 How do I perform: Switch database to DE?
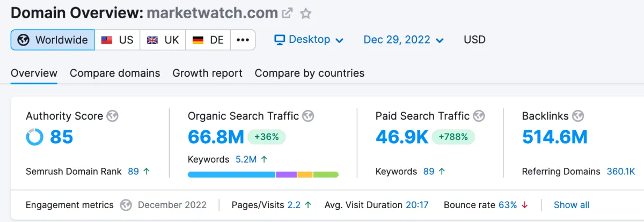tap(208, 40)
